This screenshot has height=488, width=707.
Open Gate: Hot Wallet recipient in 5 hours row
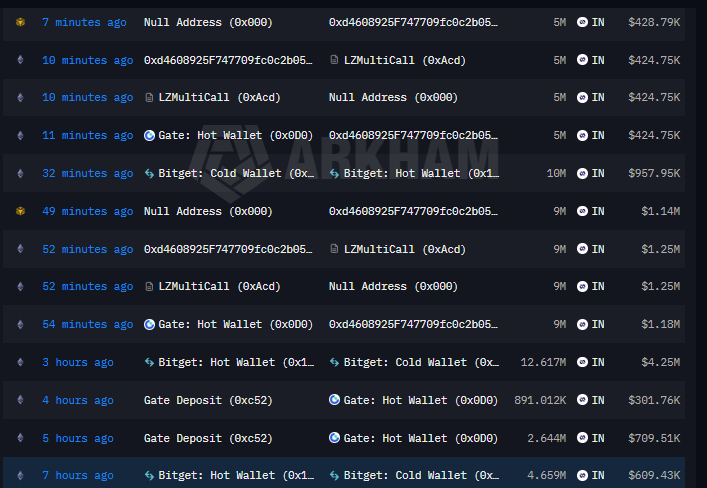click(x=421, y=438)
